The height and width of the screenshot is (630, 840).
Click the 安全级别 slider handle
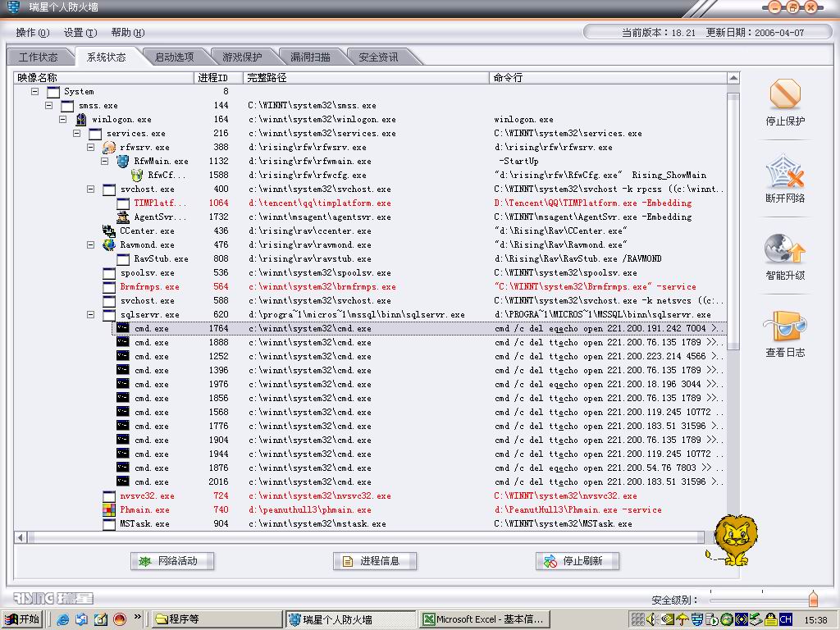click(813, 598)
